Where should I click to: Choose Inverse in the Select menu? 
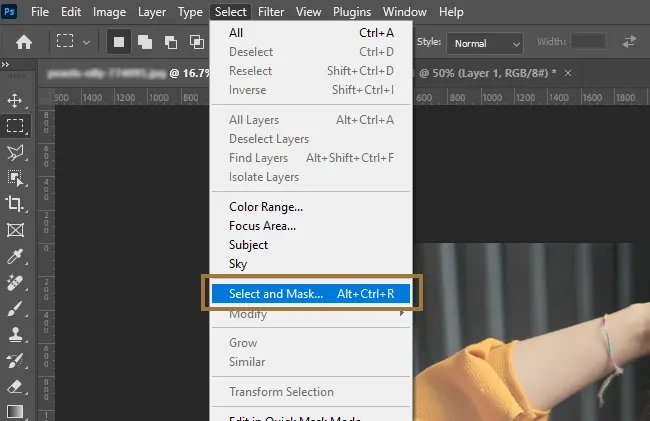[x=311, y=90]
